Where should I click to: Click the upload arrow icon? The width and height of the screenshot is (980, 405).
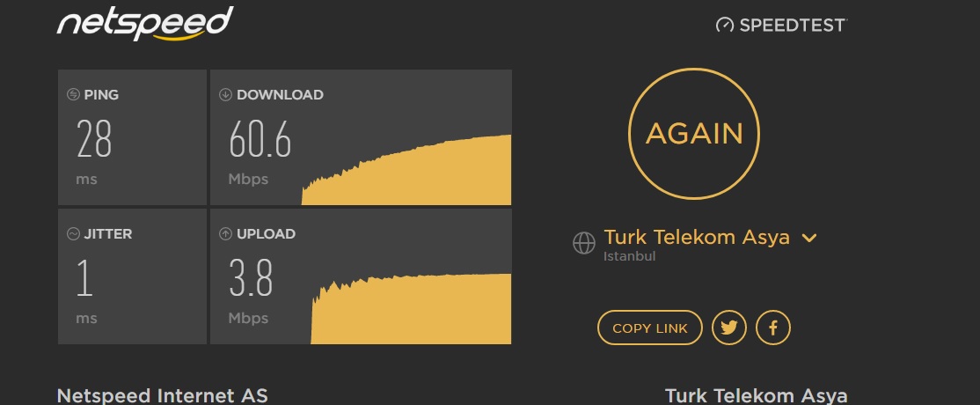point(225,233)
